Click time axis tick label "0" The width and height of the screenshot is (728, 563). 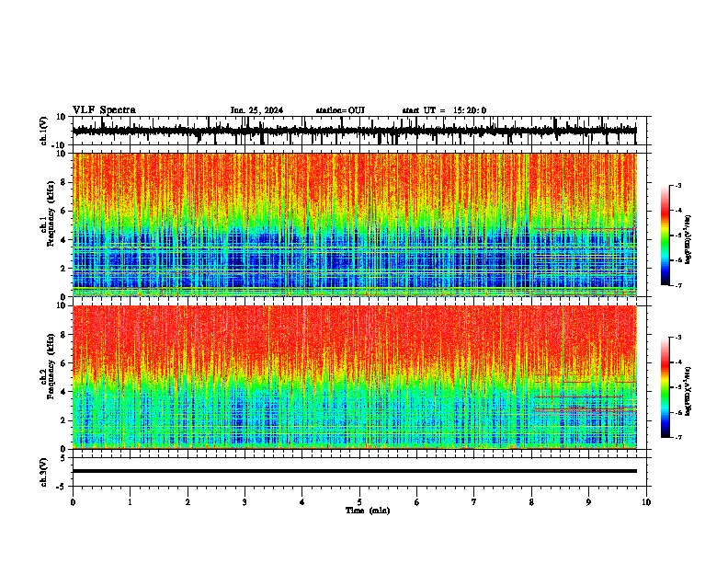pyautogui.click(x=73, y=502)
